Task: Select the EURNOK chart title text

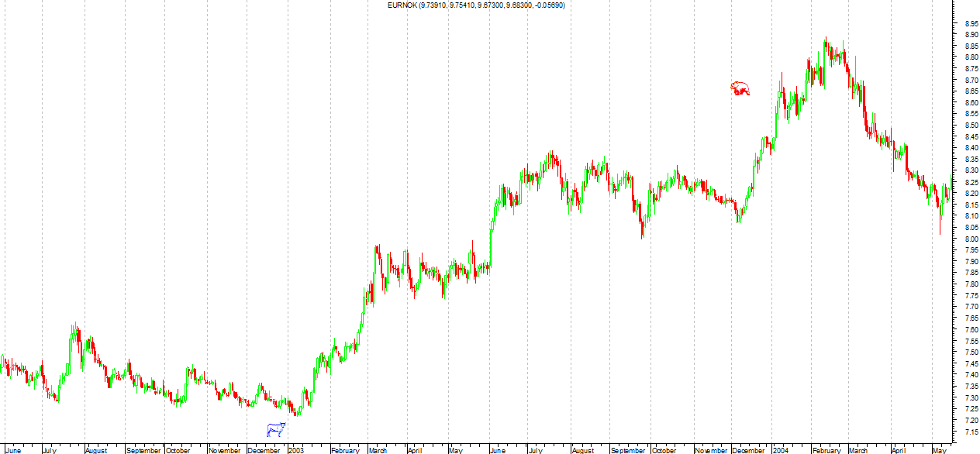Action: [x=476, y=5]
